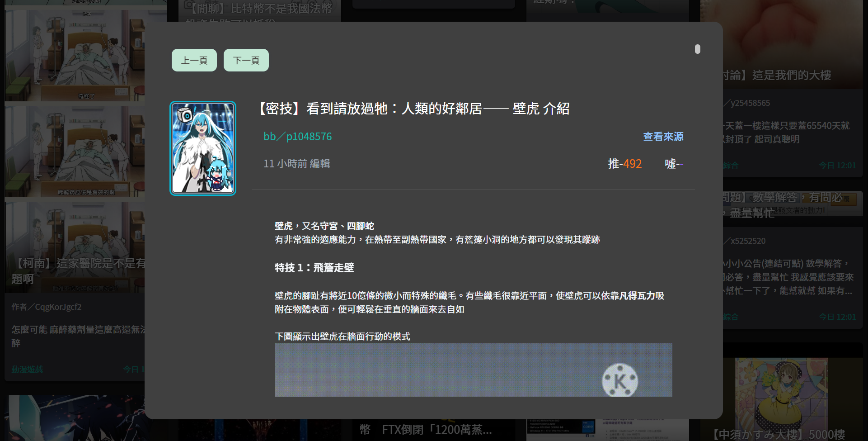
Task: Click the camera icon on the 比特幣 post card
Action: (188, 5)
